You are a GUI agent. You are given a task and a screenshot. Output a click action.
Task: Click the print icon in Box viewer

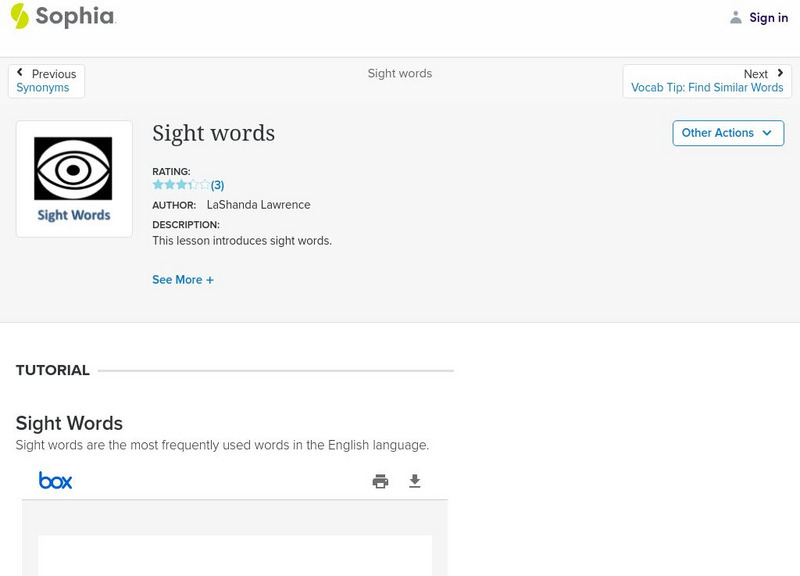click(x=380, y=481)
